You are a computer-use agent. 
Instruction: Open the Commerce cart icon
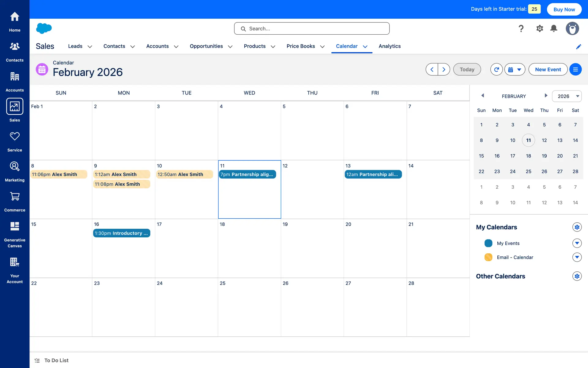(x=14, y=197)
